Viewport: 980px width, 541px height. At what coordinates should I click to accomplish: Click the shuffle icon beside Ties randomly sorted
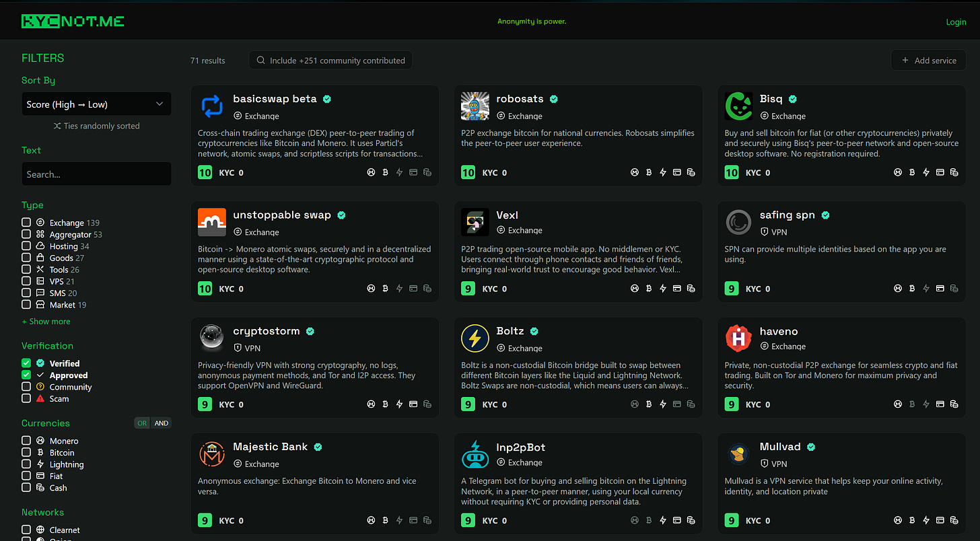coord(57,126)
